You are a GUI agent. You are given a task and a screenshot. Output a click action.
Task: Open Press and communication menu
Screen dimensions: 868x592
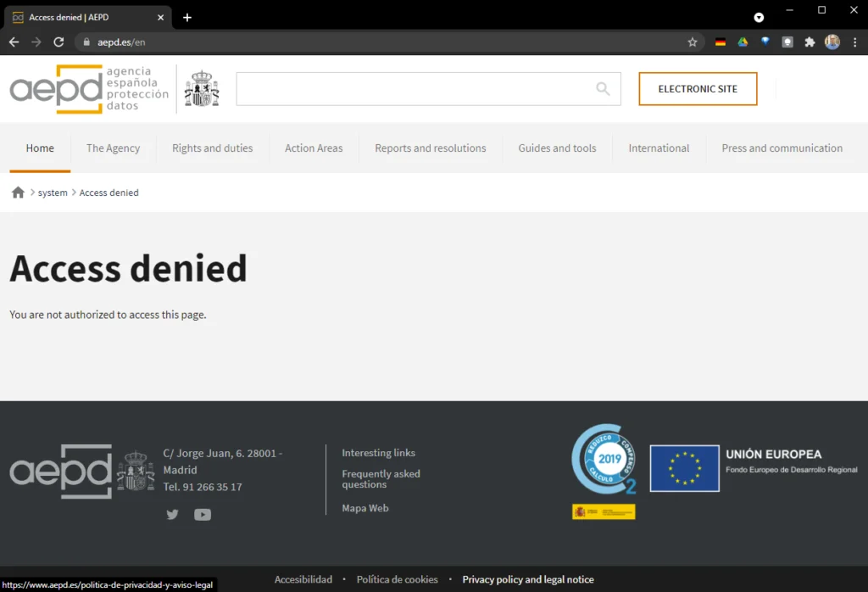tap(782, 148)
